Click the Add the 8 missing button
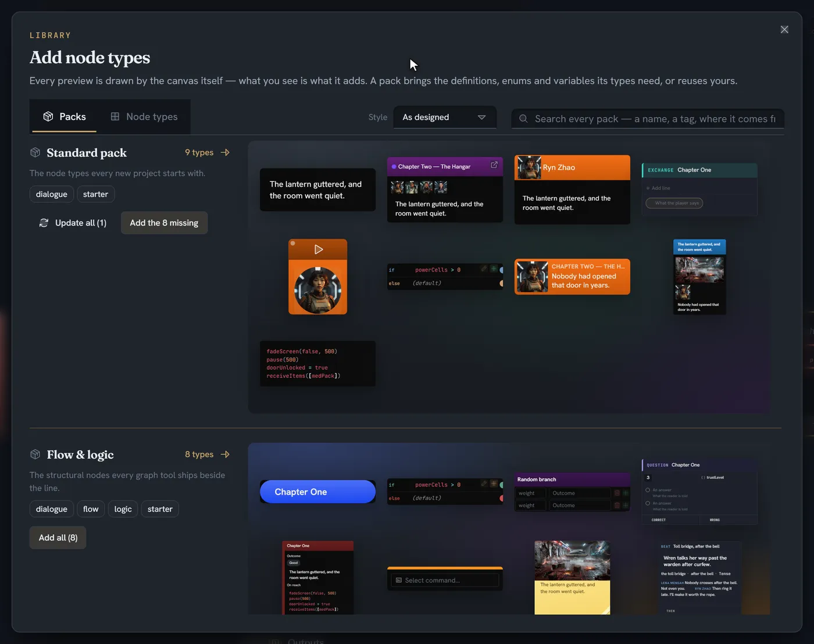The height and width of the screenshot is (644, 814). tap(164, 223)
